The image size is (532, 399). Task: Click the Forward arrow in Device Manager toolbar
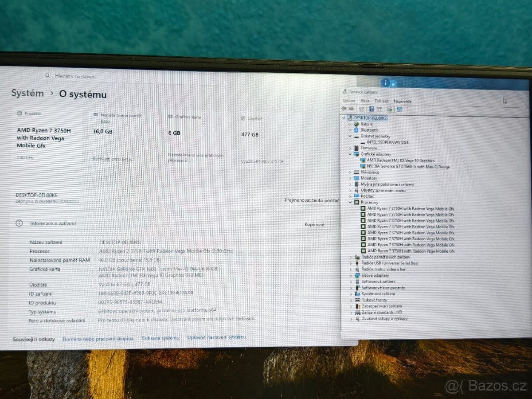(x=352, y=109)
